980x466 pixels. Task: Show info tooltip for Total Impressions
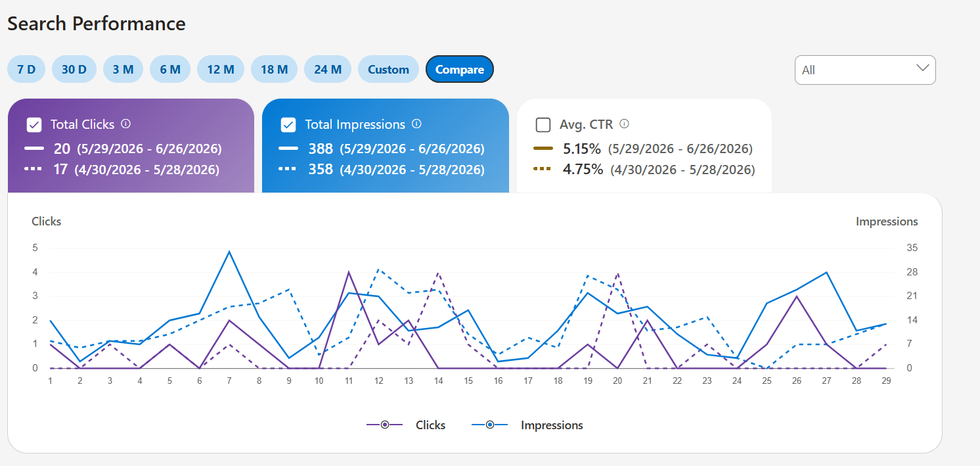click(416, 124)
